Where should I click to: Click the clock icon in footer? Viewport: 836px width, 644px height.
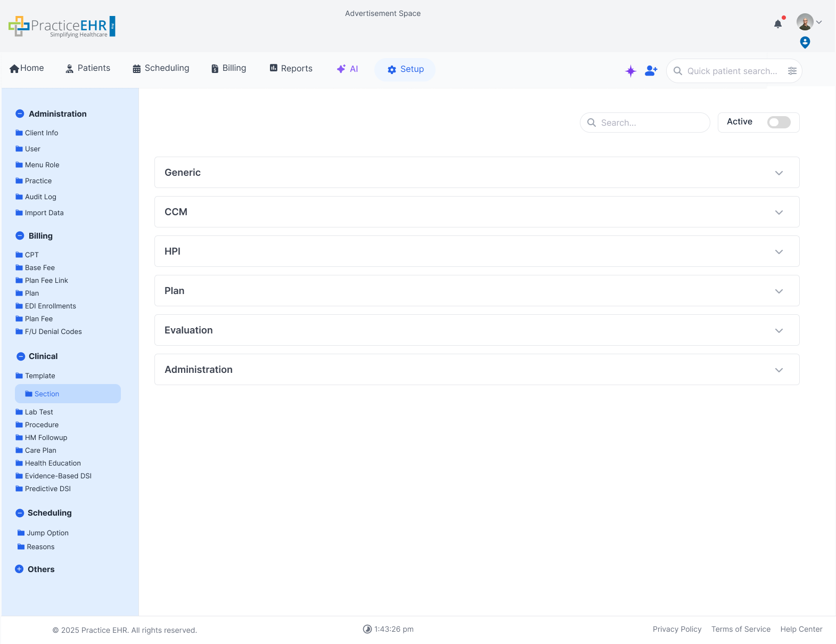click(367, 629)
